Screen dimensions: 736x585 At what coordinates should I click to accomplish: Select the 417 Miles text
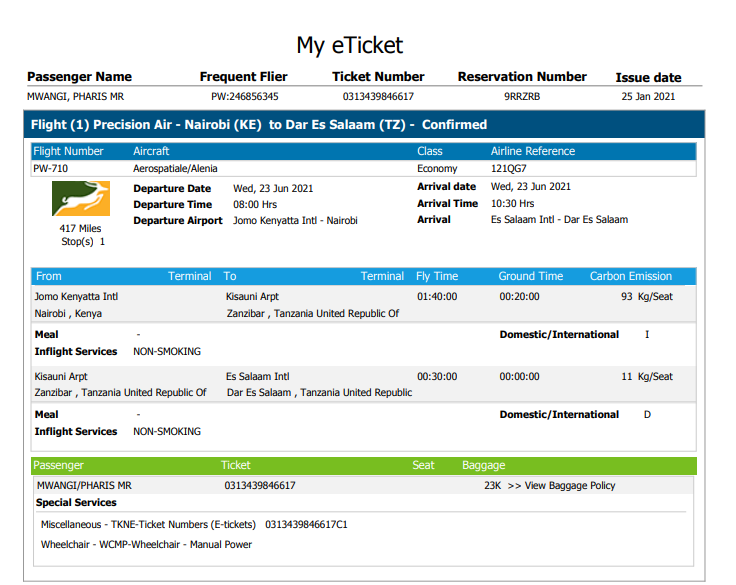tap(80, 229)
